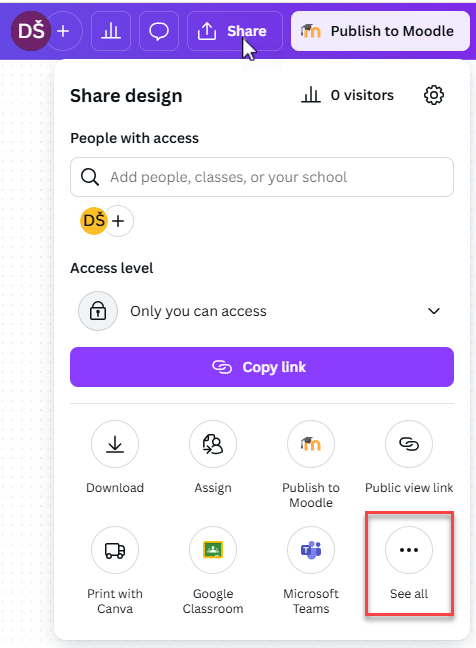Click the lock icon beside access level
Viewport: 476px width, 648px height.
point(98,311)
